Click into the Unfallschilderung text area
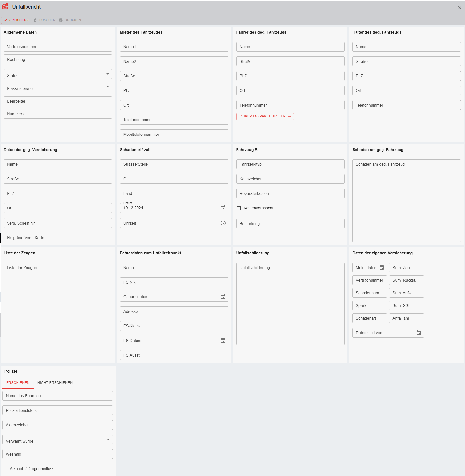This screenshot has width=465, height=476. [x=290, y=304]
